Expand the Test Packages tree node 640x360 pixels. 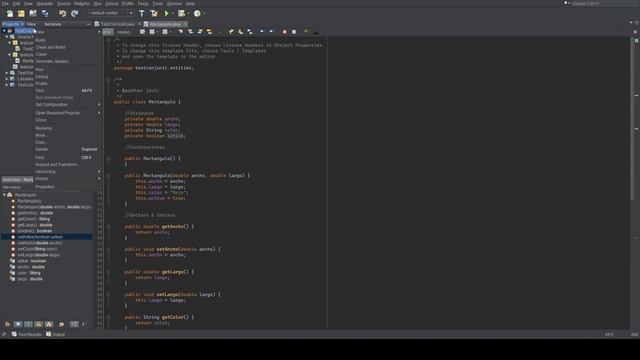[7, 73]
